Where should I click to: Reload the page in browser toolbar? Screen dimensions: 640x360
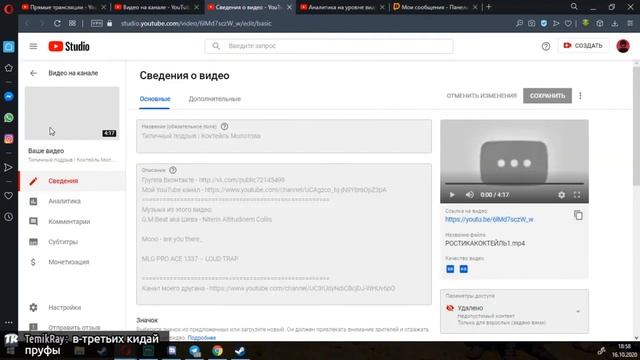click(x=57, y=23)
